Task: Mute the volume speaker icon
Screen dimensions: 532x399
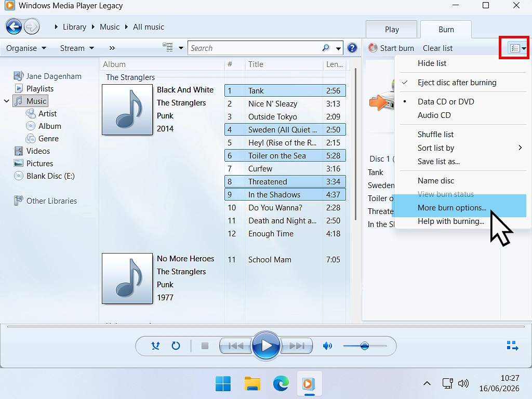Action: pyautogui.click(x=327, y=345)
